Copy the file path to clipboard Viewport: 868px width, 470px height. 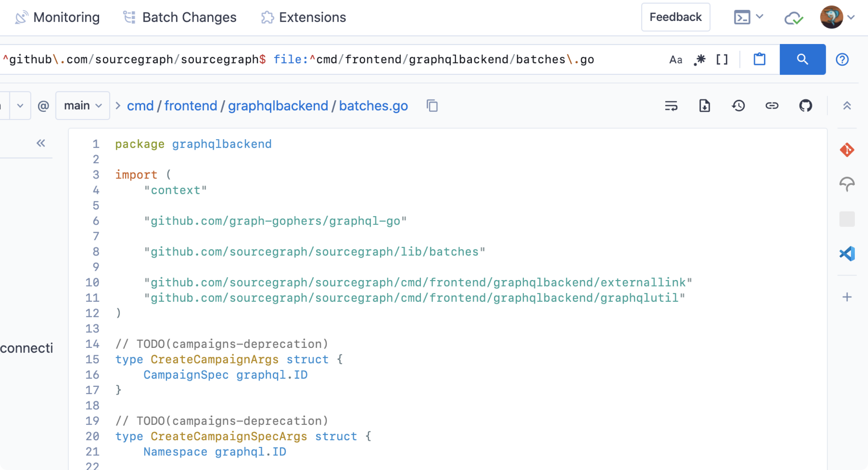pyautogui.click(x=433, y=106)
